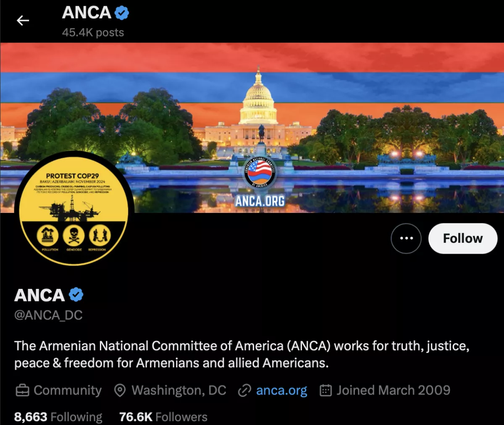Screen dimensions: 504x425
Task: Click the briefcase Community category icon
Action: point(22,391)
